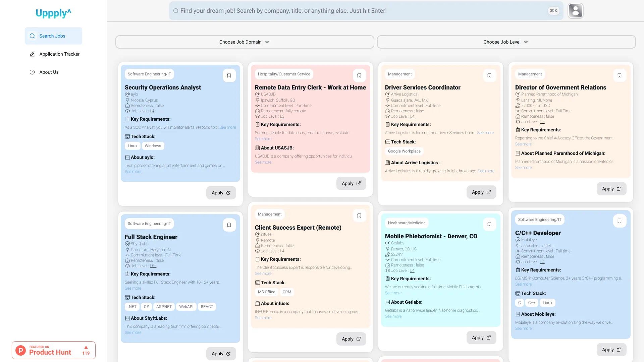The height and width of the screenshot is (362, 644).
Task: Expand See more under Full Stack Engineer requirements
Action: tap(133, 288)
